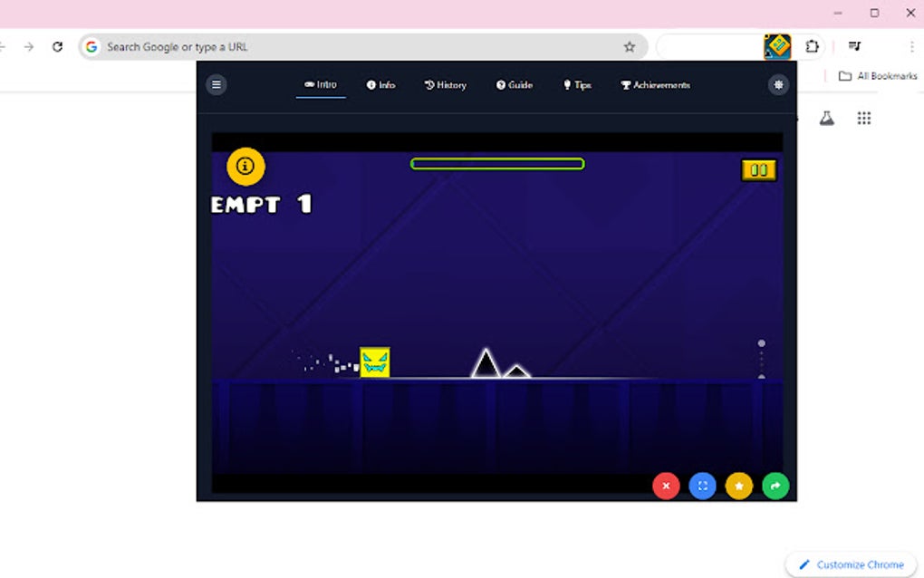Click the yellow info circle in the game
The image size is (924, 578).
pyautogui.click(x=245, y=166)
